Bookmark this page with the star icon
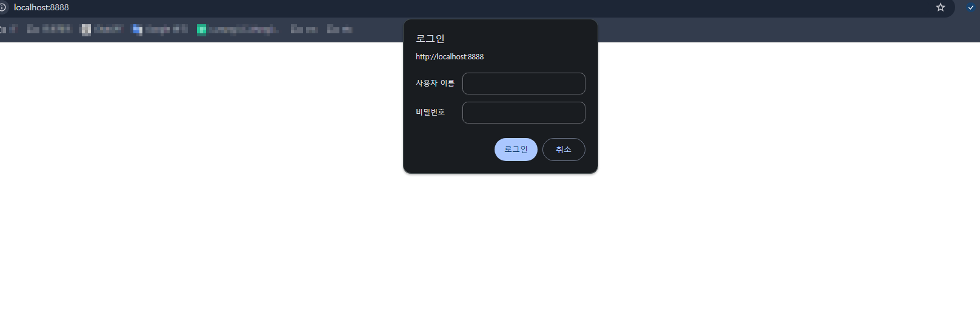 coord(941,7)
